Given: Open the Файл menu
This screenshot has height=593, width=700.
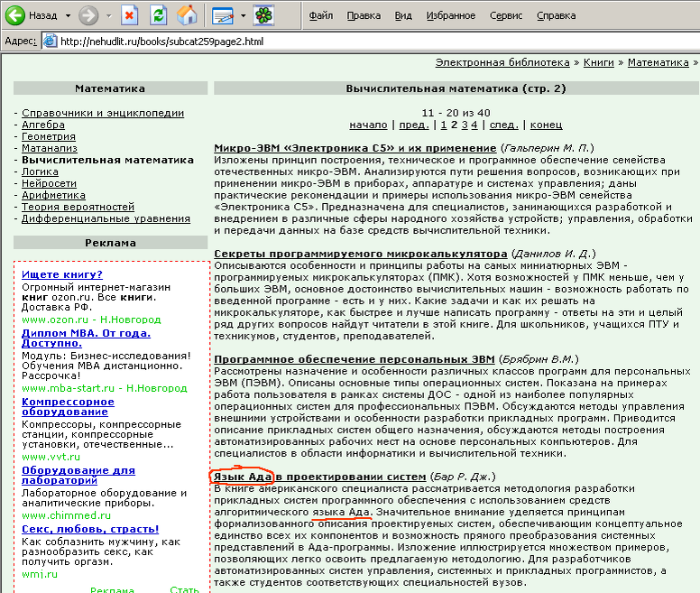Looking at the screenshot, I should 321,15.
